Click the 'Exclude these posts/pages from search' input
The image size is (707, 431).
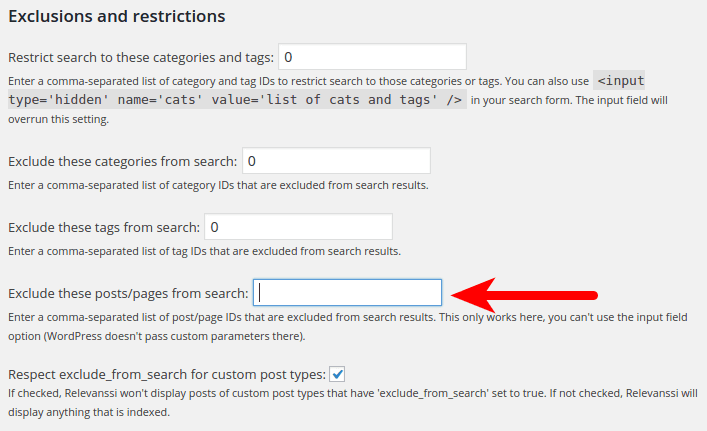pyautogui.click(x=347, y=293)
